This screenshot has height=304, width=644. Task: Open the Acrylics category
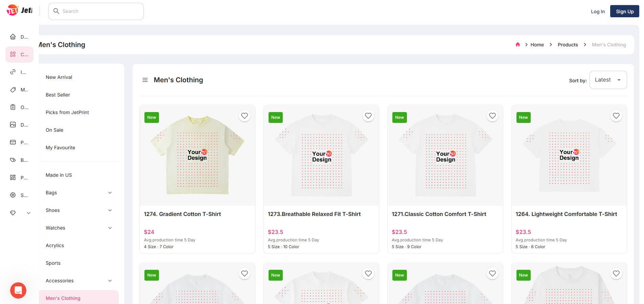(55, 245)
